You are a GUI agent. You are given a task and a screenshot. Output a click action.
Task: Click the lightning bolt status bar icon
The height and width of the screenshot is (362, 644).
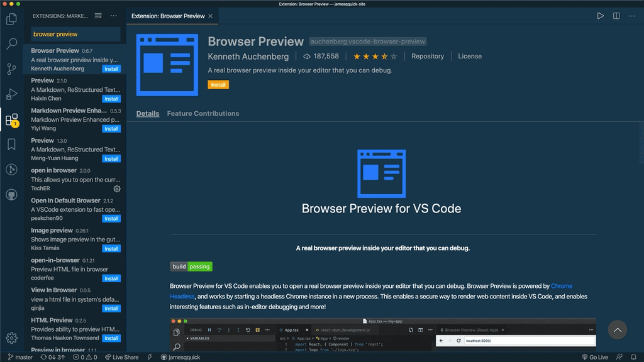tap(150, 357)
